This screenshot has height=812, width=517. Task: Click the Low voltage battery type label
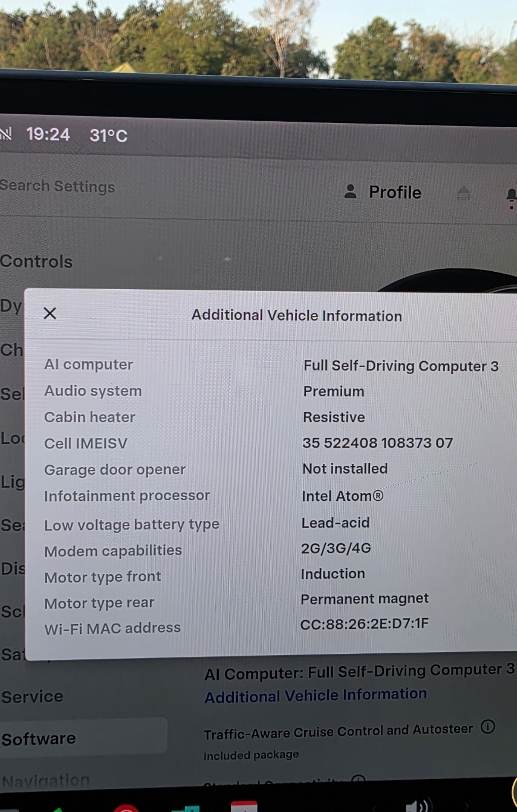point(131,525)
